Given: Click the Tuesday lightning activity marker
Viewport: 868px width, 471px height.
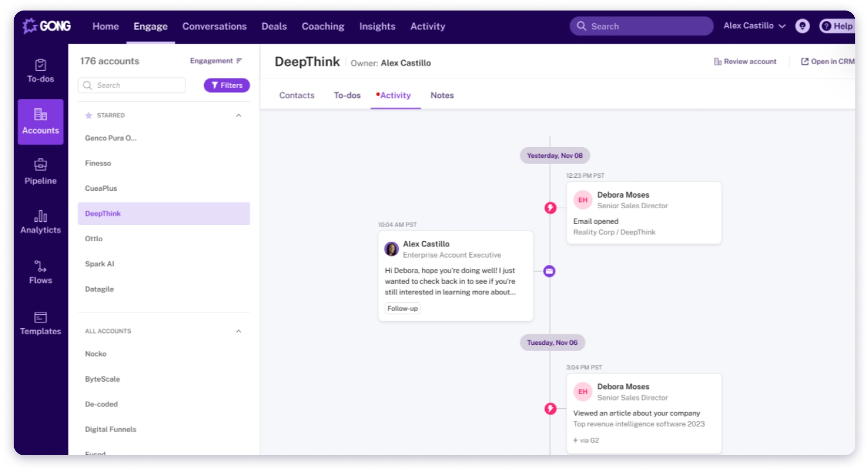Looking at the screenshot, I should 550,408.
